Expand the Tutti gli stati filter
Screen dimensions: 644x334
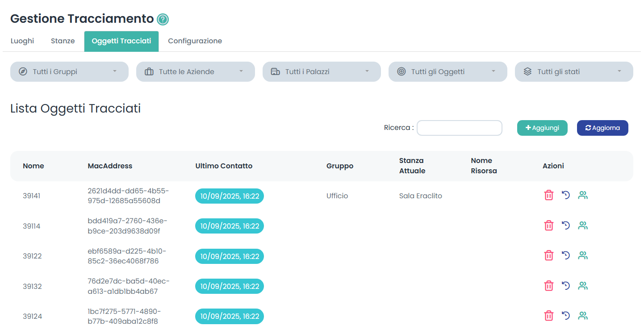[574, 71]
